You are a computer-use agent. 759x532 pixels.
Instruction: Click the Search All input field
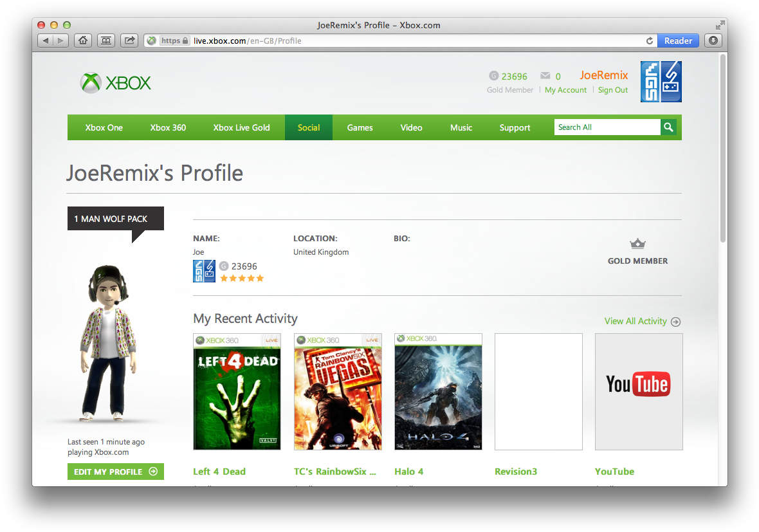click(x=607, y=127)
